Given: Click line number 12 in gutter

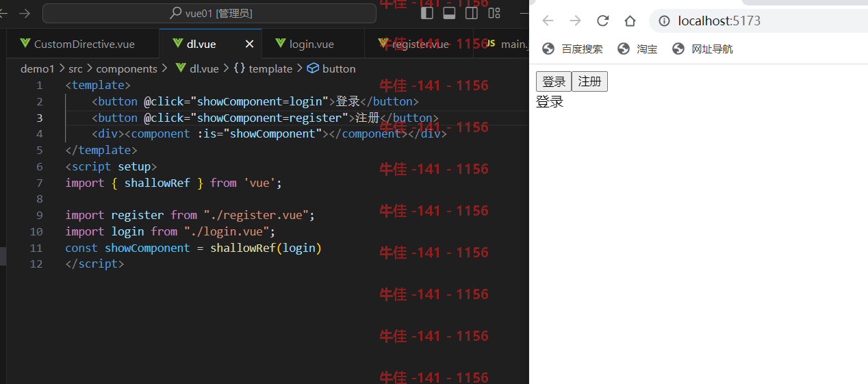Looking at the screenshot, I should pos(36,264).
